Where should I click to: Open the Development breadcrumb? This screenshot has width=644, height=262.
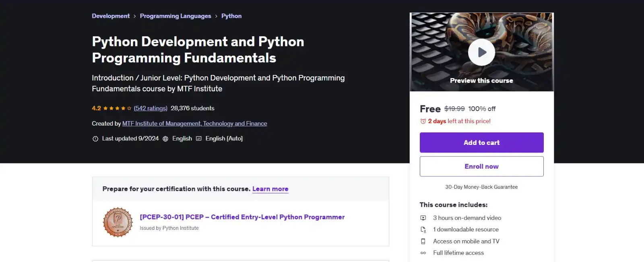(111, 16)
